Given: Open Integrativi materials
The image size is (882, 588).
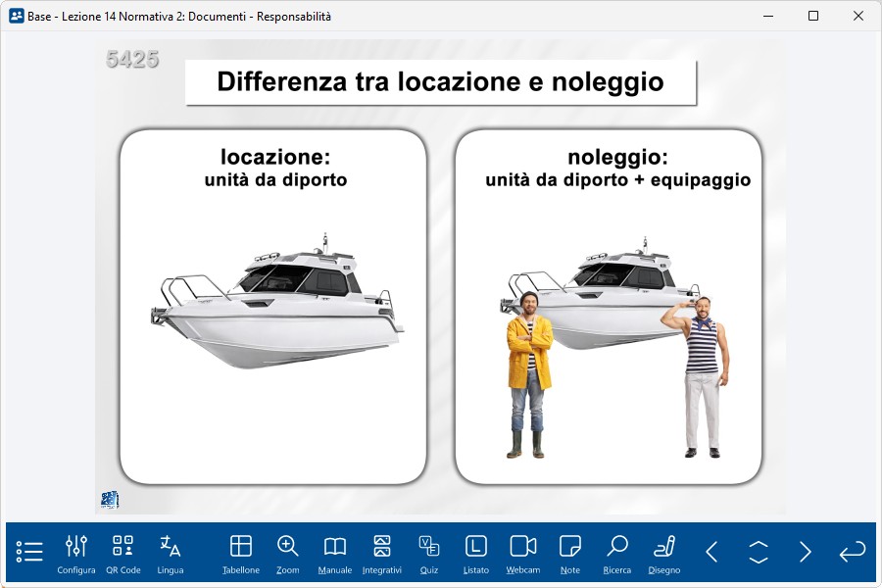Looking at the screenshot, I should [x=382, y=553].
